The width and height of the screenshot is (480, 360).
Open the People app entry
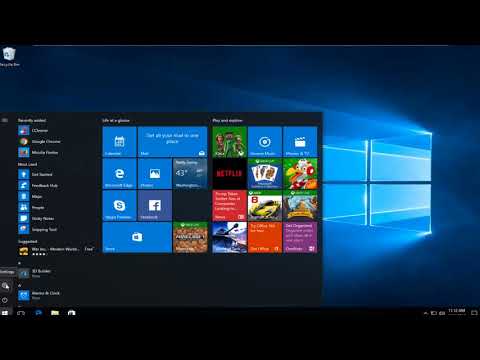(x=57, y=207)
